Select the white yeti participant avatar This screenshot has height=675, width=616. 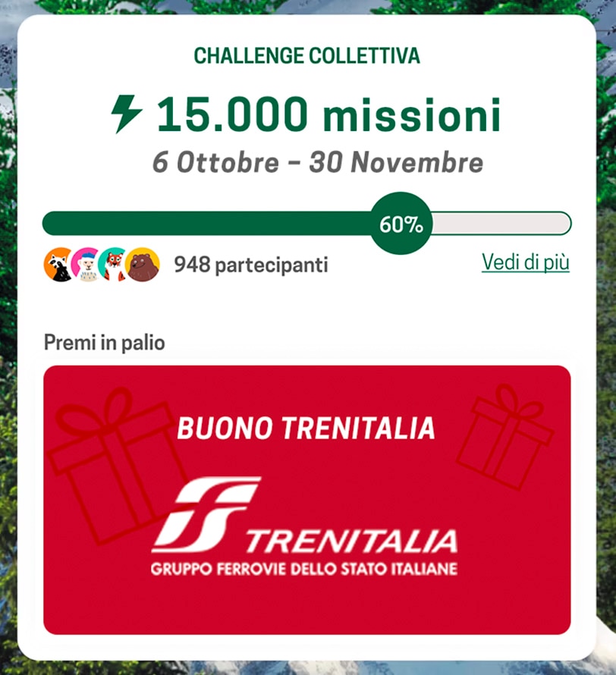click(87, 265)
